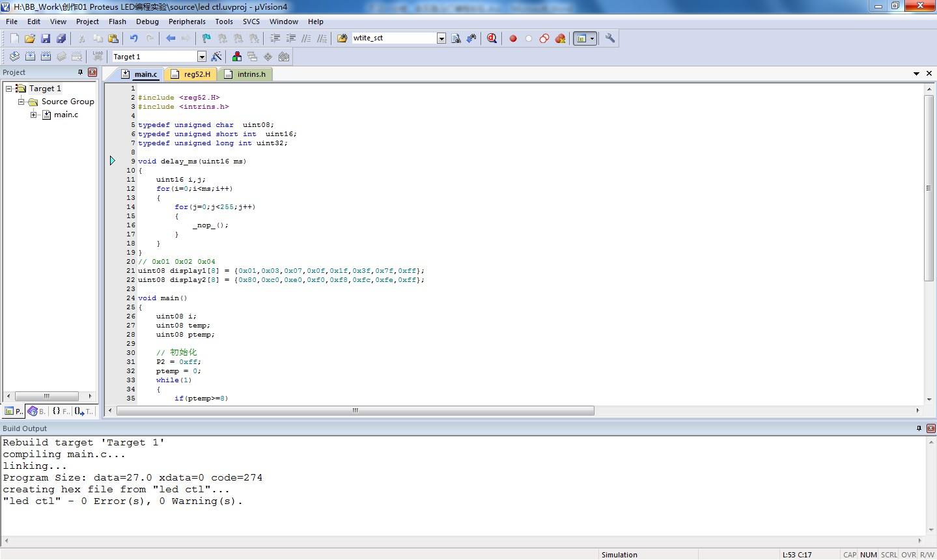Open Target Options with the magic wand icon
This screenshot has height=560, width=937.
pos(216,57)
